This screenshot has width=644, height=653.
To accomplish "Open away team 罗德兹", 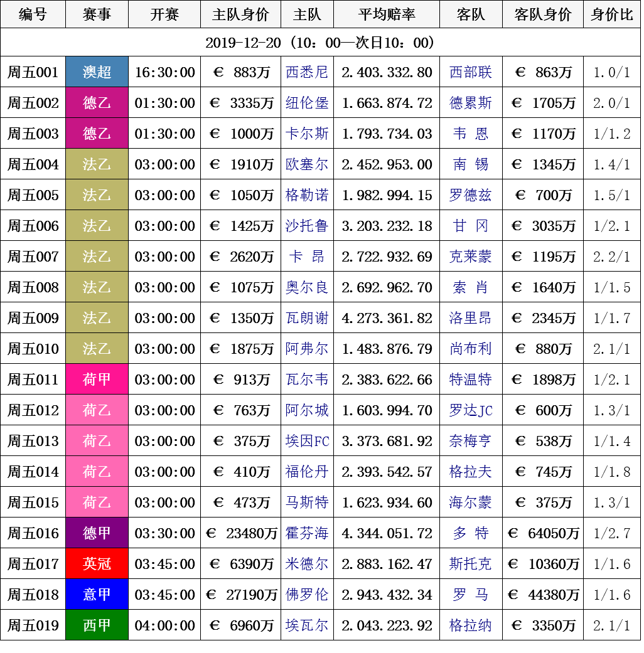I will (x=471, y=195).
